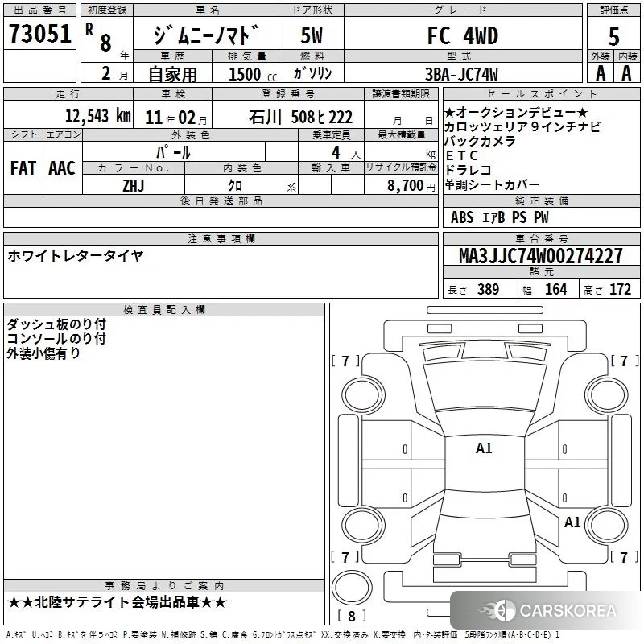Screen dimensions: 644x644
Task: Click inspector note ダッシュ板のり付
Action: pos(56,324)
